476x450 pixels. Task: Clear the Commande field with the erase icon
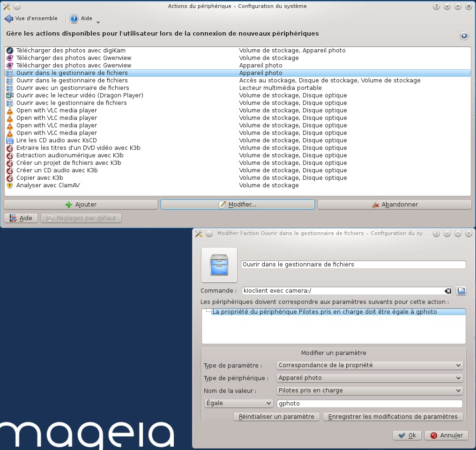(448, 291)
